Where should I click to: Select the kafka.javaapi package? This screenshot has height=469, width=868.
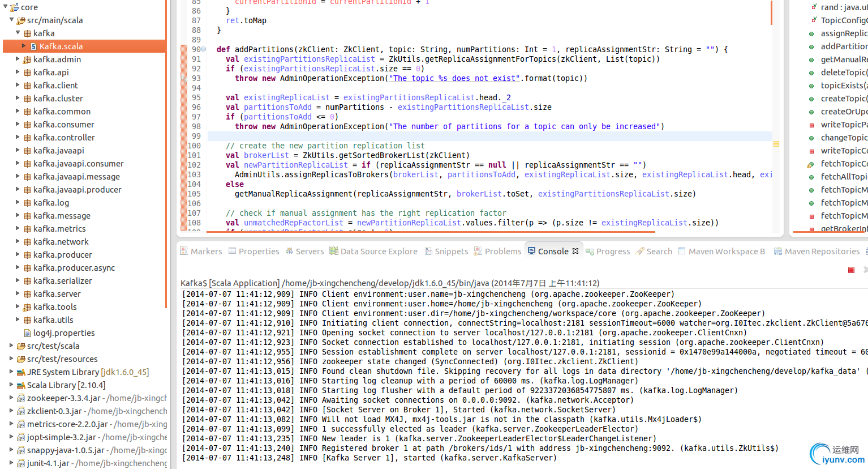tap(59, 151)
